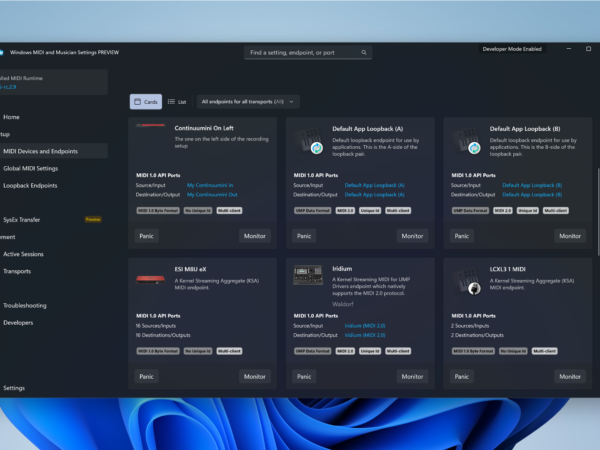The width and height of the screenshot is (600, 450).
Task: Click the Default App Loopback (A) card title
Action: pyautogui.click(x=368, y=129)
